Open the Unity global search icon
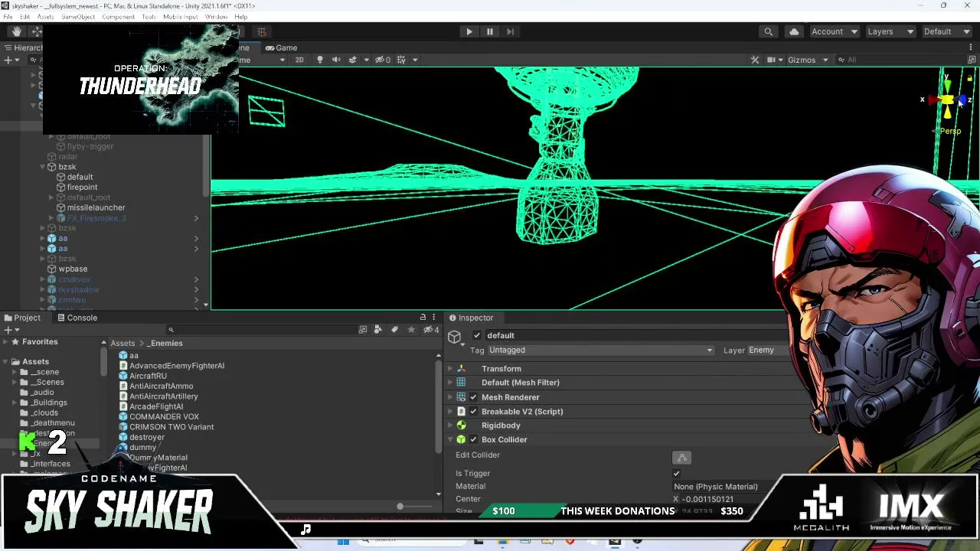The image size is (980, 551). point(768,31)
